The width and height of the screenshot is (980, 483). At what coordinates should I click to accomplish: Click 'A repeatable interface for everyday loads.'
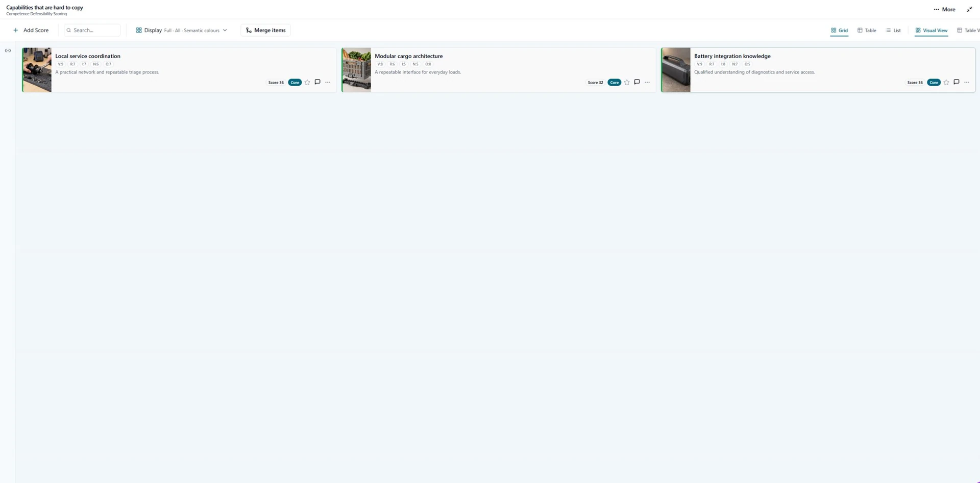tap(418, 72)
